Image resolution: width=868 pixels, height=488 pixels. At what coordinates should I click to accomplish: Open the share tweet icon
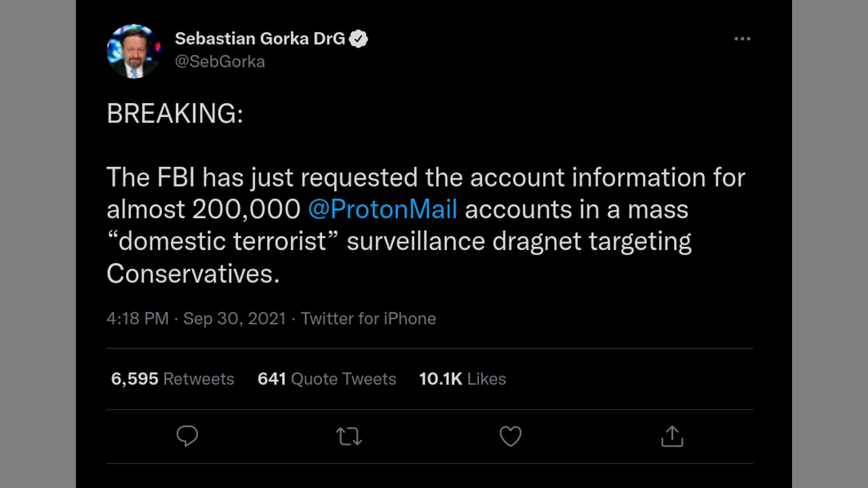(672, 436)
